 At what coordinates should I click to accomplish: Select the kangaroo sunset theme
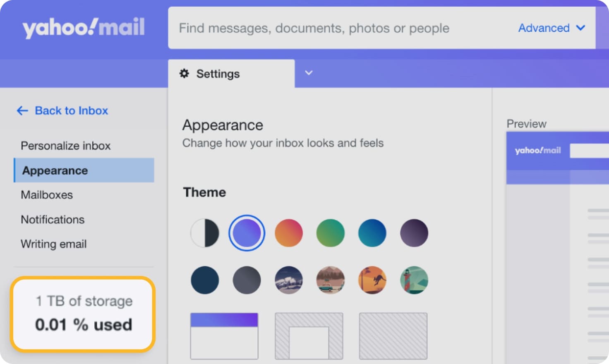tap(372, 280)
